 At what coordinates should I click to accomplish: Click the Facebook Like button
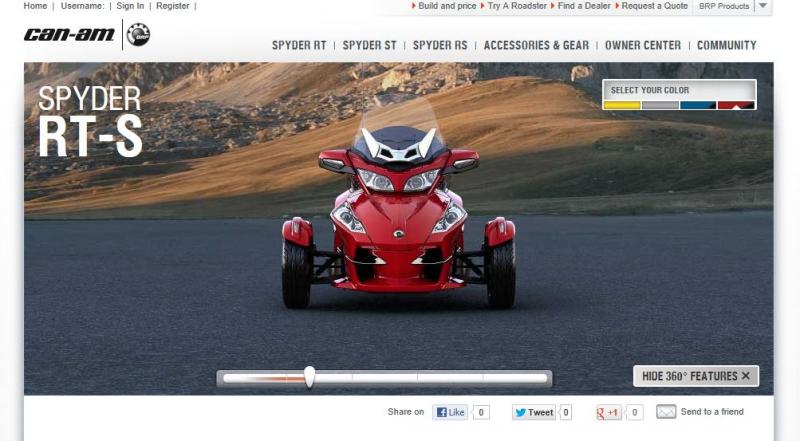(x=450, y=412)
